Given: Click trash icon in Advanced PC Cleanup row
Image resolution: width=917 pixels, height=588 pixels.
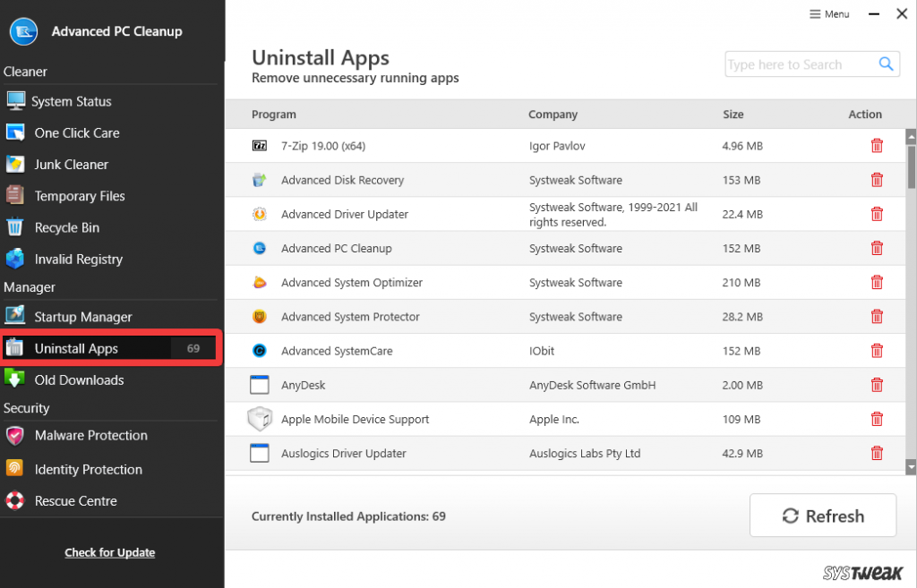Looking at the screenshot, I should click(877, 249).
